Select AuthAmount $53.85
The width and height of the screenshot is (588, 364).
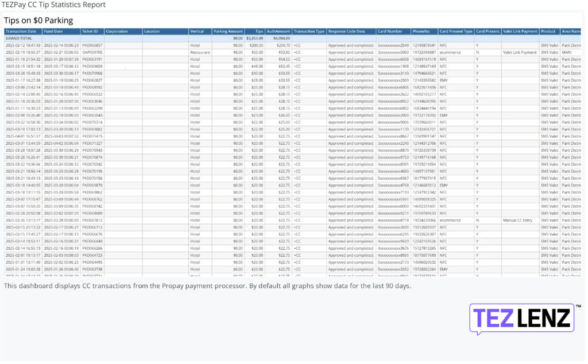click(x=285, y=52)
